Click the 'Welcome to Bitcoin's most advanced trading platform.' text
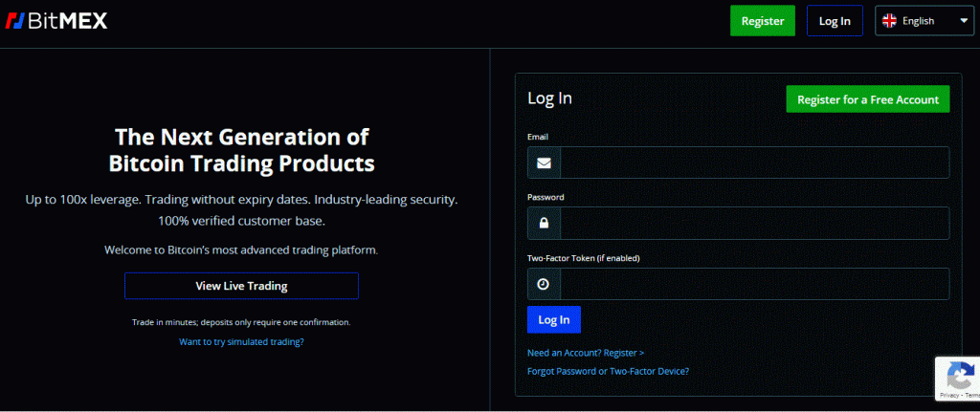Viewport: 980px width, 412px height. [241, 250]
